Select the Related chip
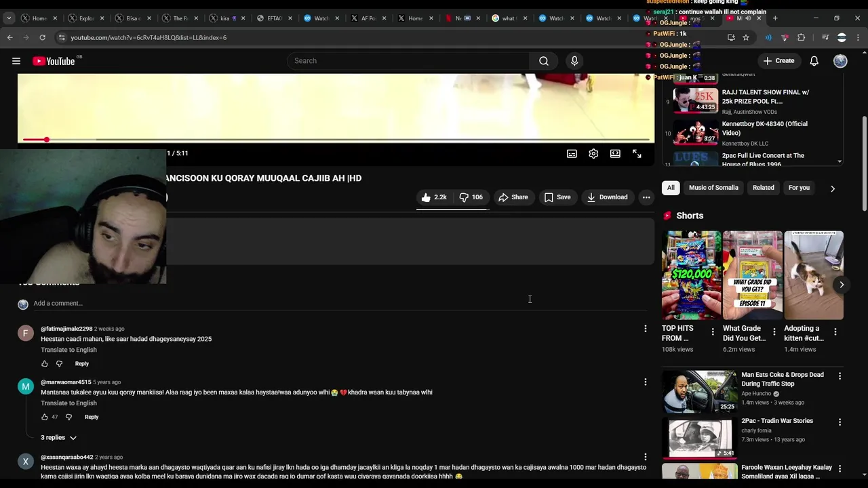Viewport: 868px width, 488px height. 763,188
